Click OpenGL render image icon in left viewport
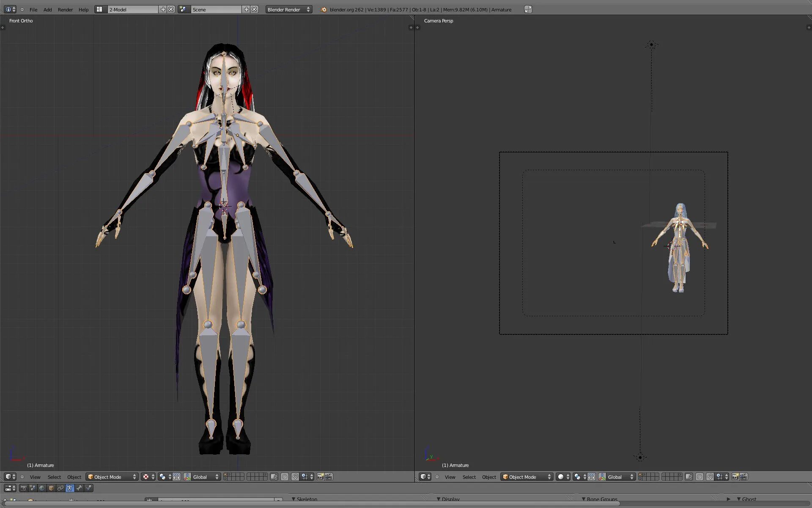 pyautogui.click(x=320, y=477)
